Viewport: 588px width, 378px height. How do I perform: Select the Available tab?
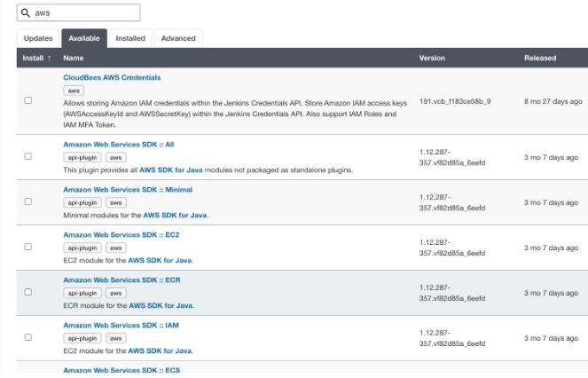pyautogui.click(x=84, y=38)
